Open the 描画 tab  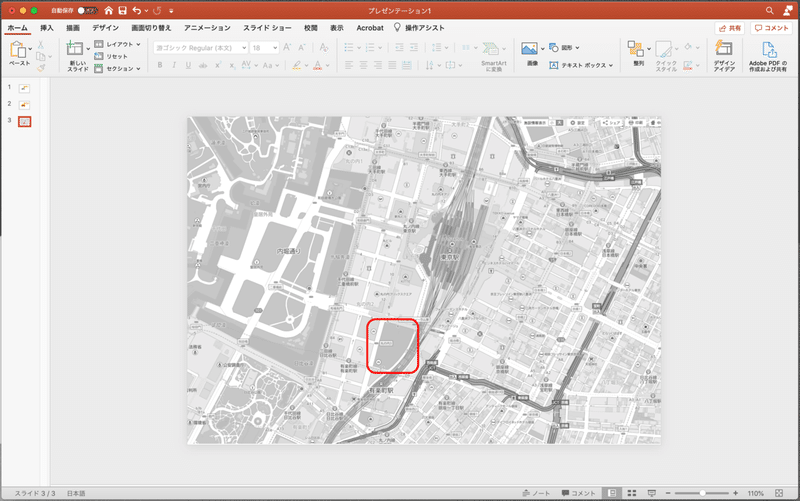tap(73, 28)
